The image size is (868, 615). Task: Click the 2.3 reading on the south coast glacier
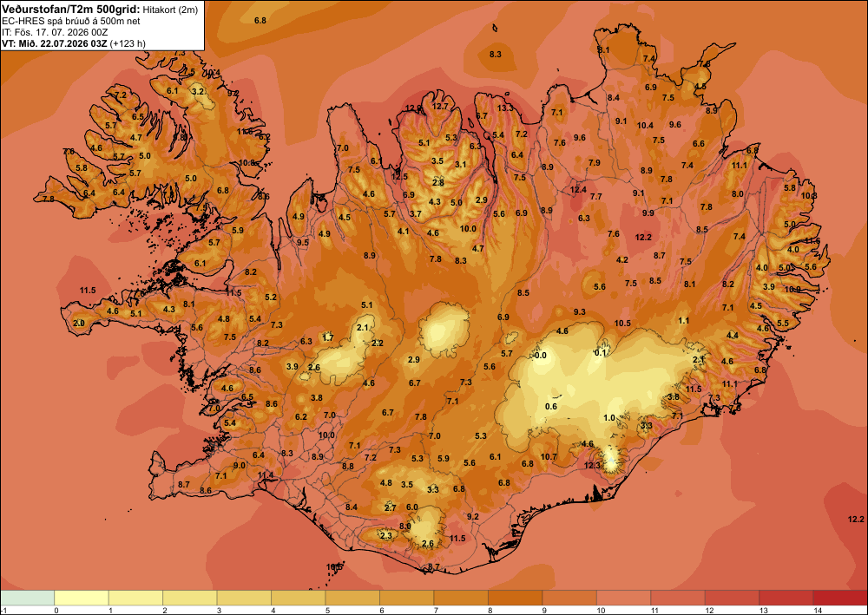[386, 535]
